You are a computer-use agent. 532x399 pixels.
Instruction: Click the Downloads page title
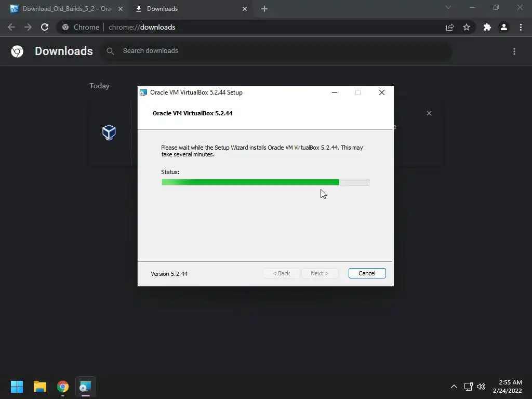[x=64, y=51]
